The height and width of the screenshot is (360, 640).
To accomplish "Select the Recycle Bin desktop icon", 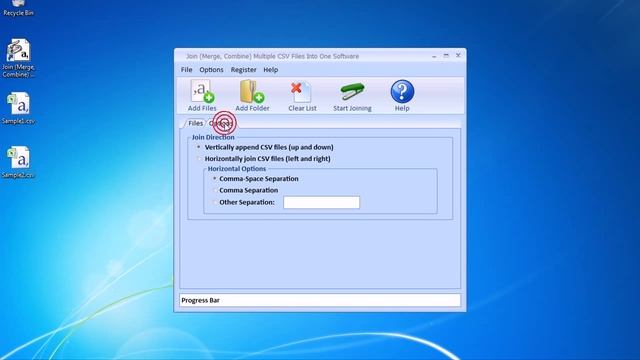I will pos(18,9).
